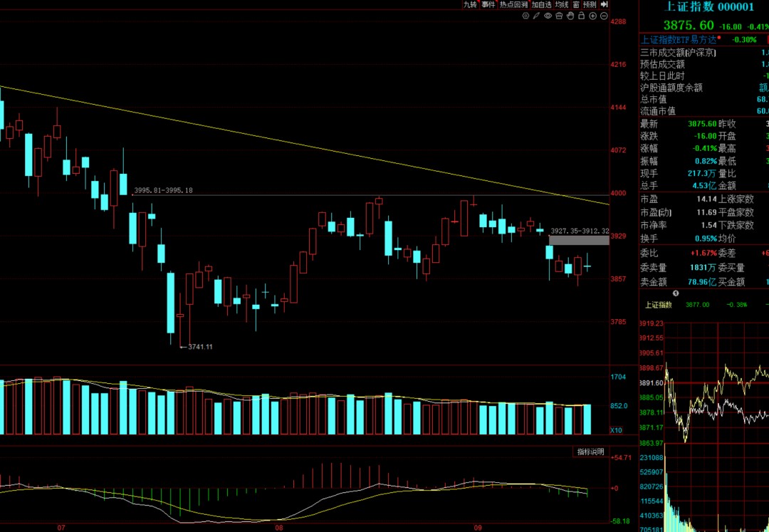Zoom in with the plus icon
Image resolution: width=769 pixels, height=532 pixels.
tap(592, 16)
